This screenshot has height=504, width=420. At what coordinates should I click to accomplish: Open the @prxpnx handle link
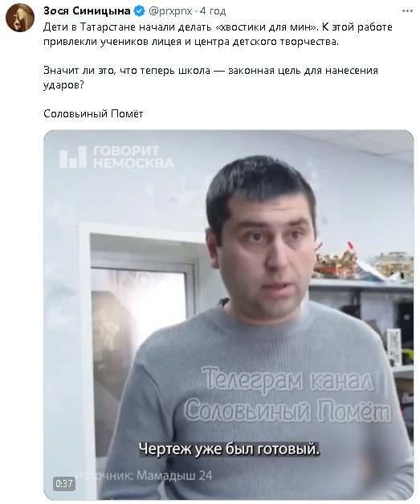170,11
